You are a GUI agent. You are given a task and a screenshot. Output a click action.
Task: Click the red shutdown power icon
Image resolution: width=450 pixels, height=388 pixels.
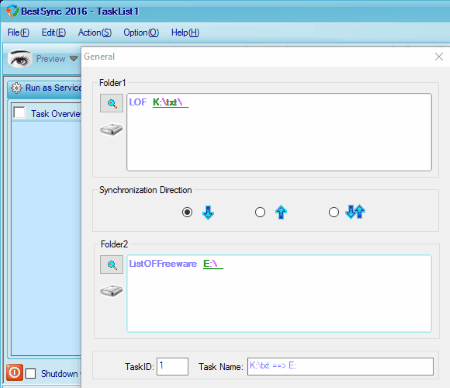pyautogui.click(x=14, y=372)
